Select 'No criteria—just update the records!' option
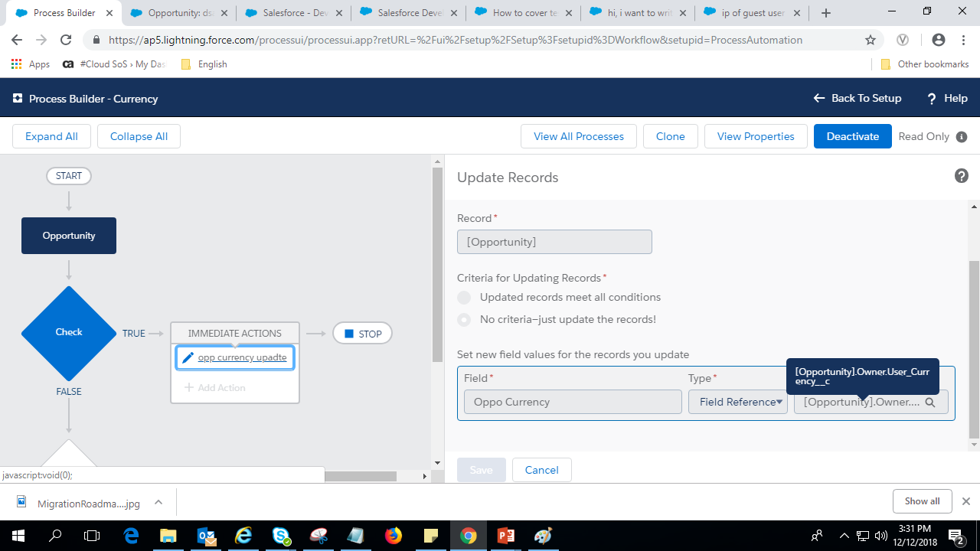The image size is (980, 551). (x=464, y=320)
